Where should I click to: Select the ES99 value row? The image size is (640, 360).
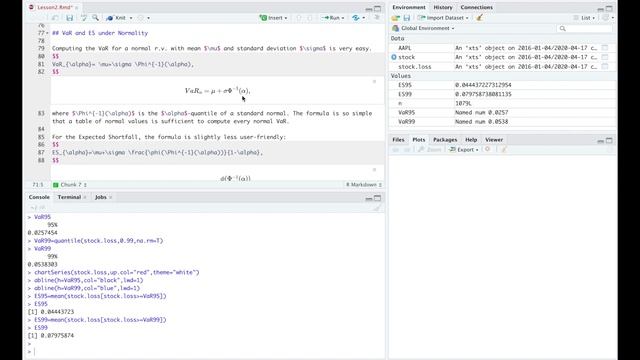tap(502, 94)
